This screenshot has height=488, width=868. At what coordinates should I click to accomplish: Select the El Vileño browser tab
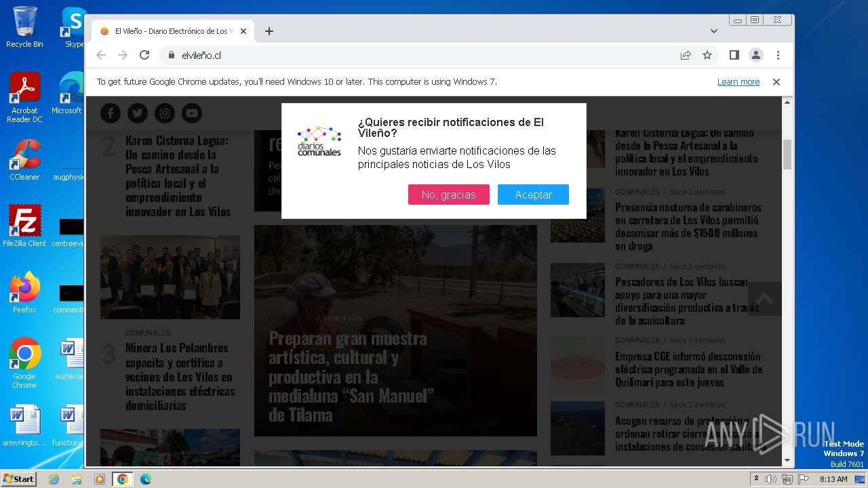pos(173,31)
